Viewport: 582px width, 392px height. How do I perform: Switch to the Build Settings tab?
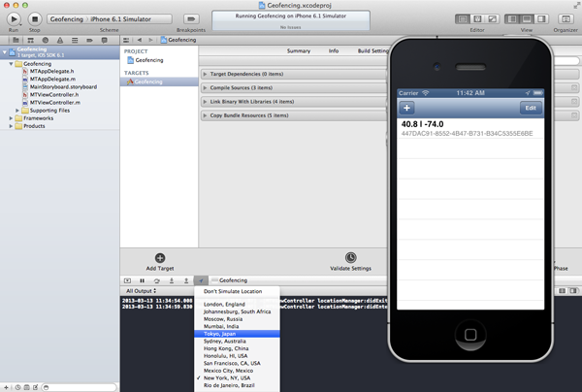pyautogui.click(x=373, y=50)
